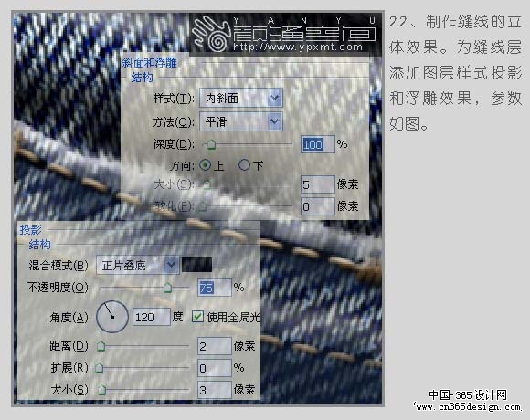Toggle the 使用全局光 checkbox
Screen dimensions: 530x420
[x=197, y=317]
